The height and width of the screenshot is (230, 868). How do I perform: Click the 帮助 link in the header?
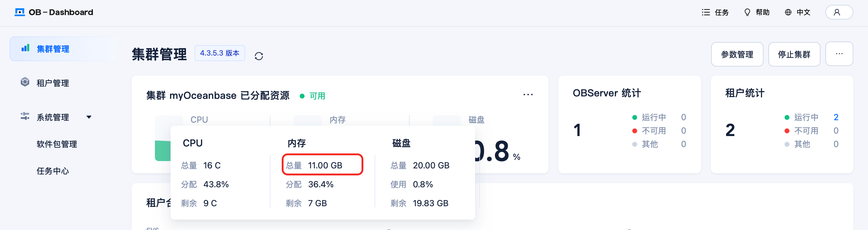click(763, 12)
